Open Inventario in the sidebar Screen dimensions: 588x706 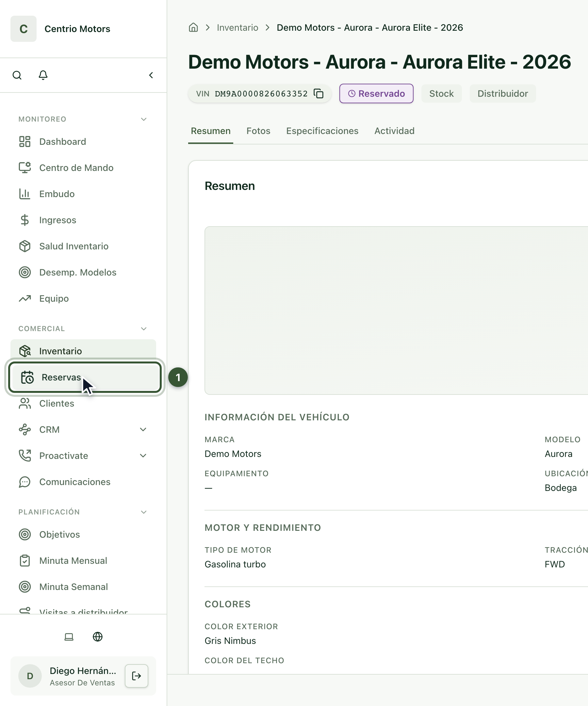[83, 350]
